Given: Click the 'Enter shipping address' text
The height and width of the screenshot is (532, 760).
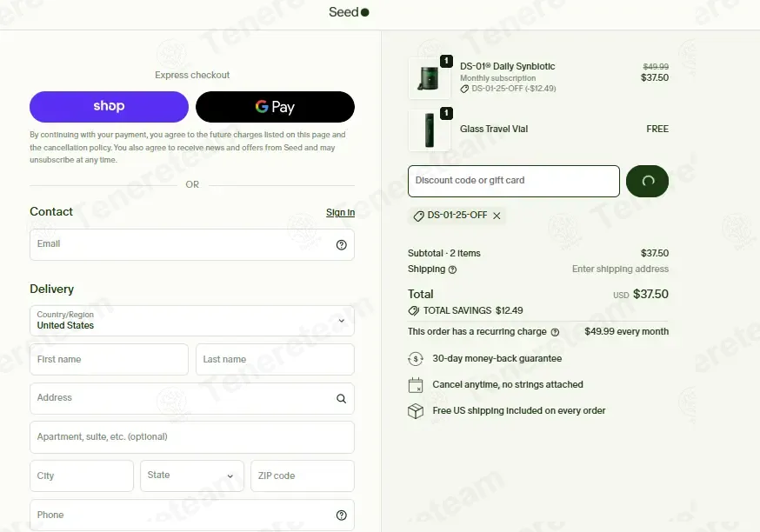Looking at the screenshot, I should click(620, 269).
